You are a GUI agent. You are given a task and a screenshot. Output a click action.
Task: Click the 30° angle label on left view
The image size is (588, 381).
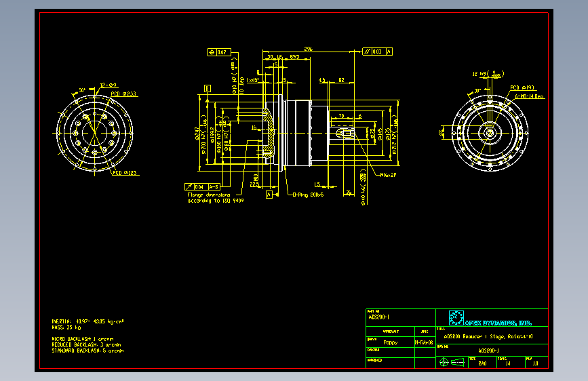[x=82, y=90]
